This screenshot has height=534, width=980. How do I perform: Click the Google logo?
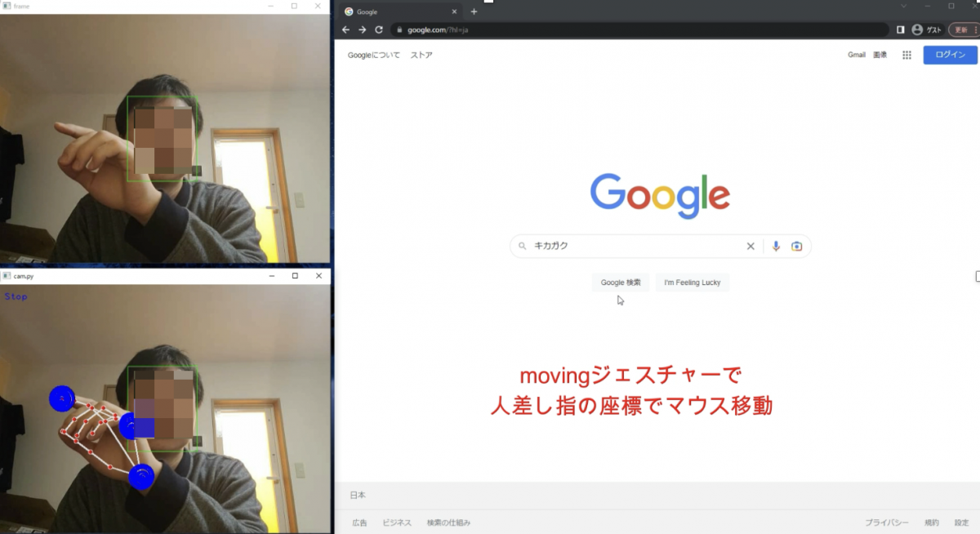660,196
